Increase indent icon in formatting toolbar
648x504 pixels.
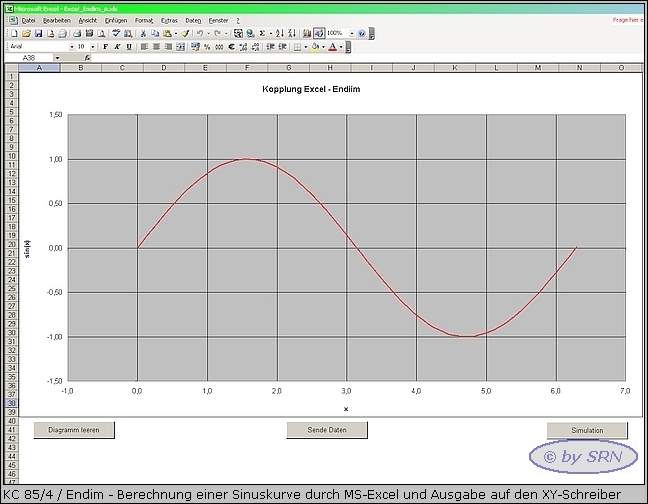pos(282,47)
